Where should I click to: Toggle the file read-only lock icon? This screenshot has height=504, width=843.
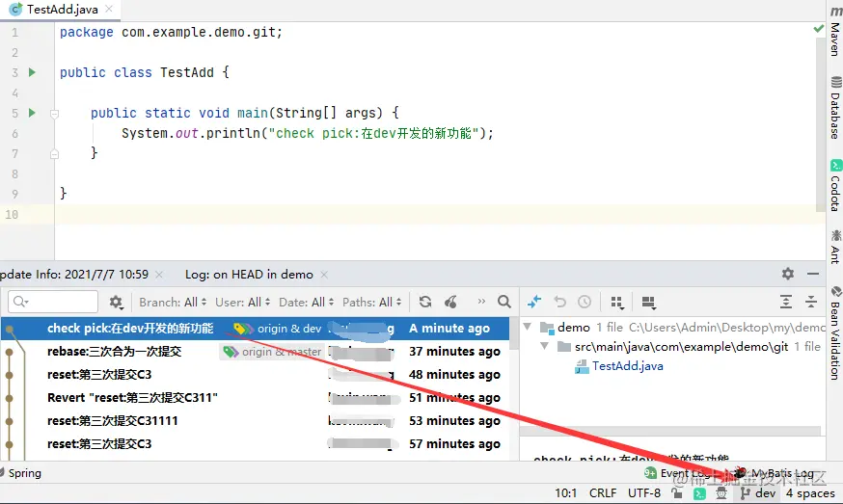(677, 492)
